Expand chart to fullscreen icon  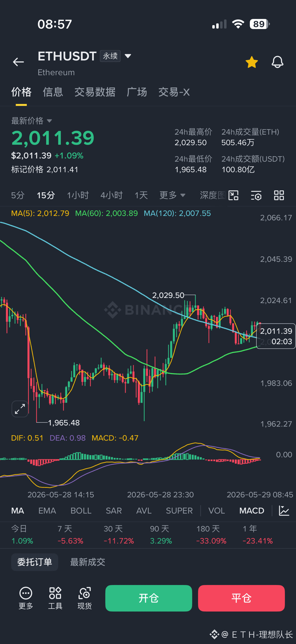[x=20, y=409]
